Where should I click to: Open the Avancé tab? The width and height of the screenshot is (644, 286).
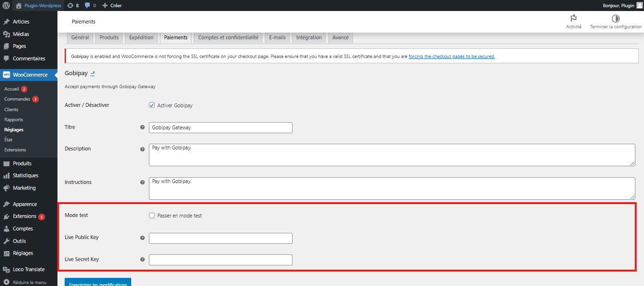point(340,37)
